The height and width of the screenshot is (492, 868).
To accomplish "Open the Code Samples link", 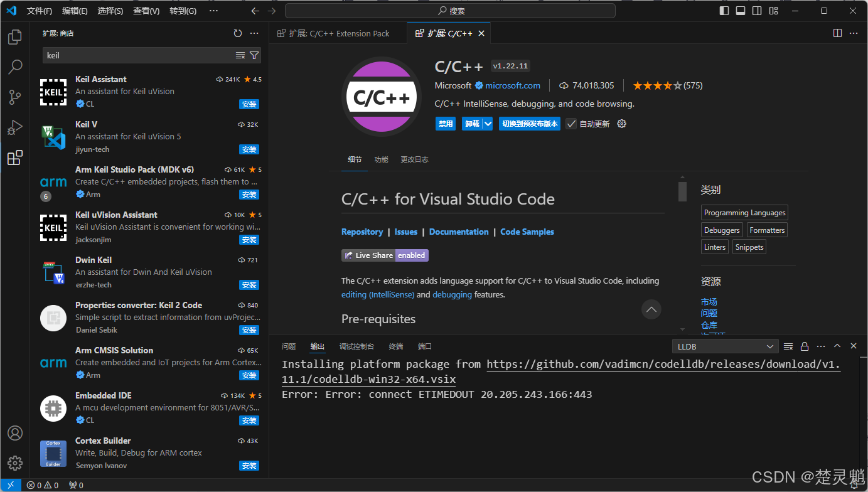I will click(527, 232).
